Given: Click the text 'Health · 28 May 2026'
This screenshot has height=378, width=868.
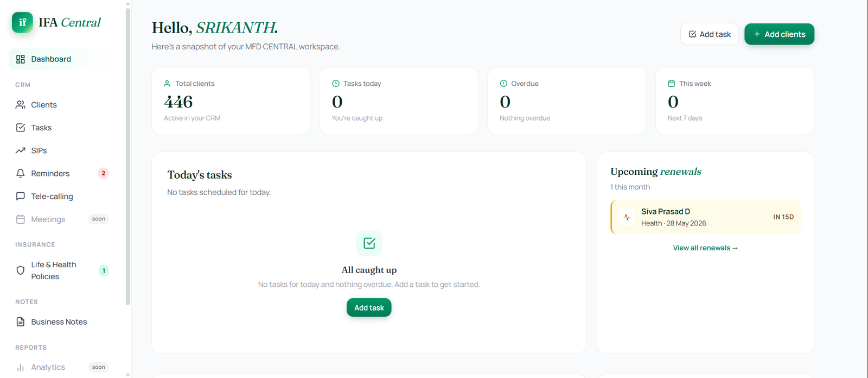Looking at the screenshot, I should point(674,223).
